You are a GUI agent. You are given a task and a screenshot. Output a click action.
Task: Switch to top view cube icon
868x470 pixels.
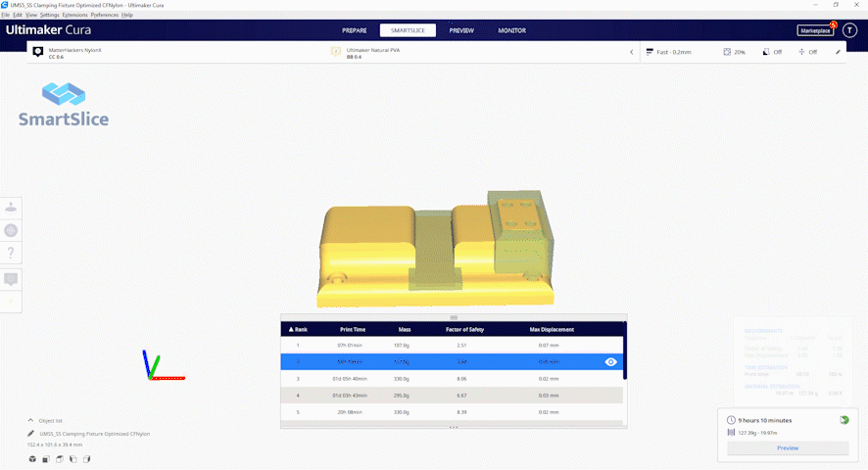59,459
